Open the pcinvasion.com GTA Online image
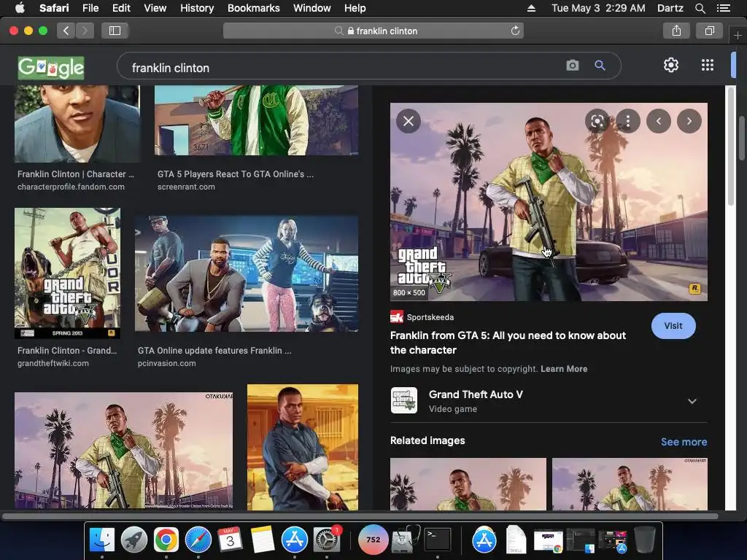Viewport: 747px width, 560px height. (247, 273)
